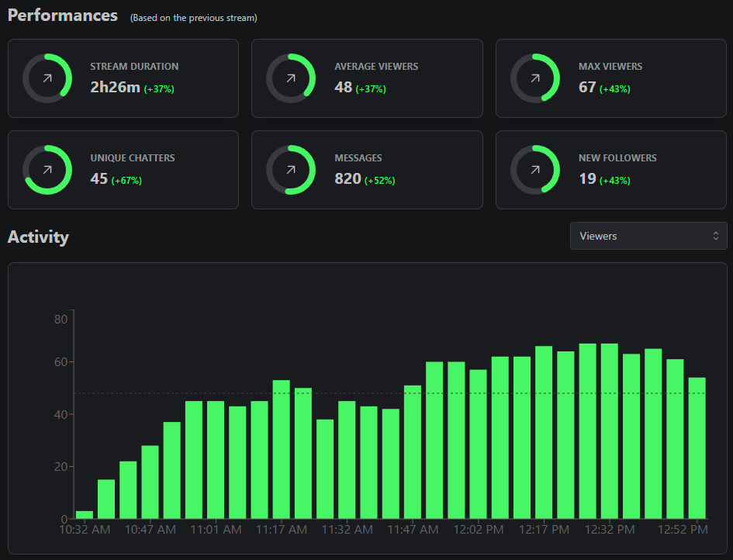Viewport: 733px width, 560px height.
Task: Click the Average Viewers trend arrow icon
Action: click(291, 78)
